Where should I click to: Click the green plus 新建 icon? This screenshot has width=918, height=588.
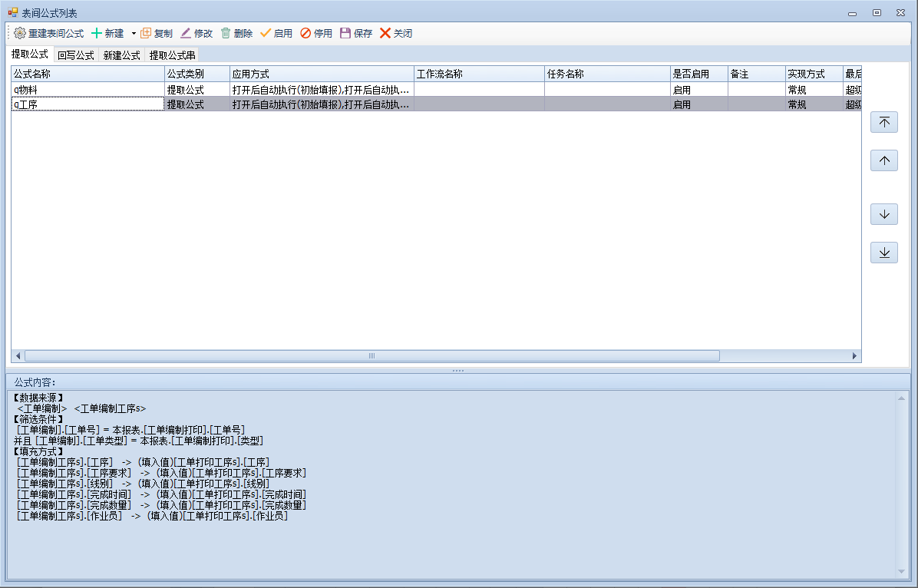(97, 34)
